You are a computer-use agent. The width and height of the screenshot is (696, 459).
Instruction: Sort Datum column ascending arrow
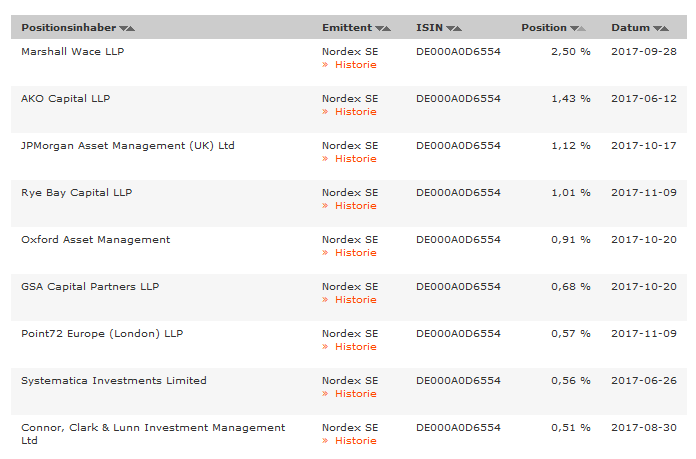[665, 28]
